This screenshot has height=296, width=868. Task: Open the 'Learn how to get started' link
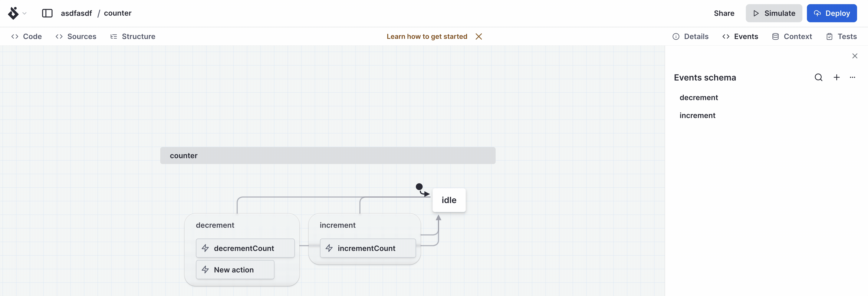(x=427, y=36)
